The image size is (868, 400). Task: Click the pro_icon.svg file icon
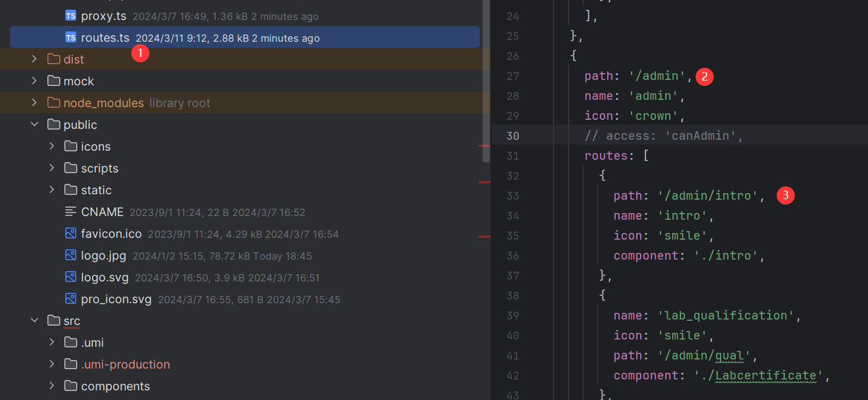(71, 299)
